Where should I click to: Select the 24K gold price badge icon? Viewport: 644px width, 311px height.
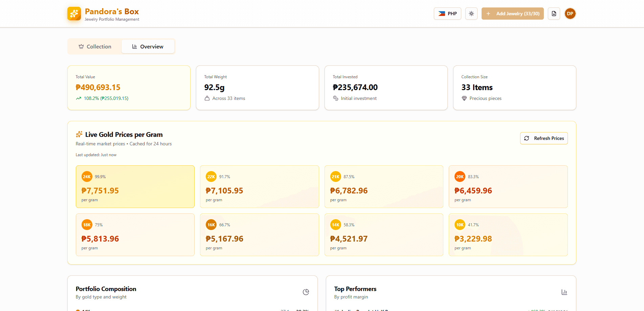click(x=87, y=177)
